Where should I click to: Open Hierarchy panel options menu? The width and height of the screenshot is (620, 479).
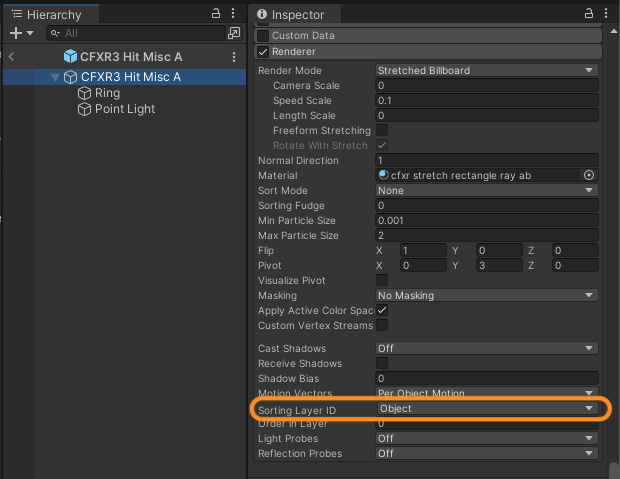[233, 13]
